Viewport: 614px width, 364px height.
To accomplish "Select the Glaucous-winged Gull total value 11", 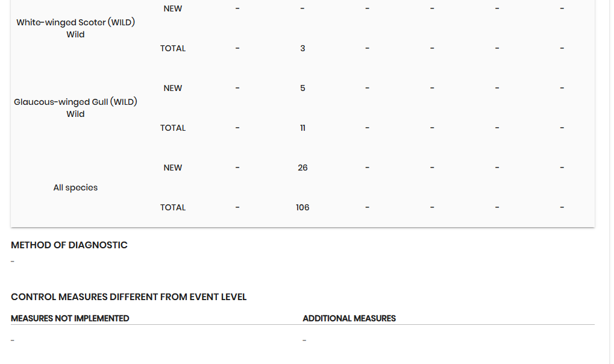I will [302, 128].
